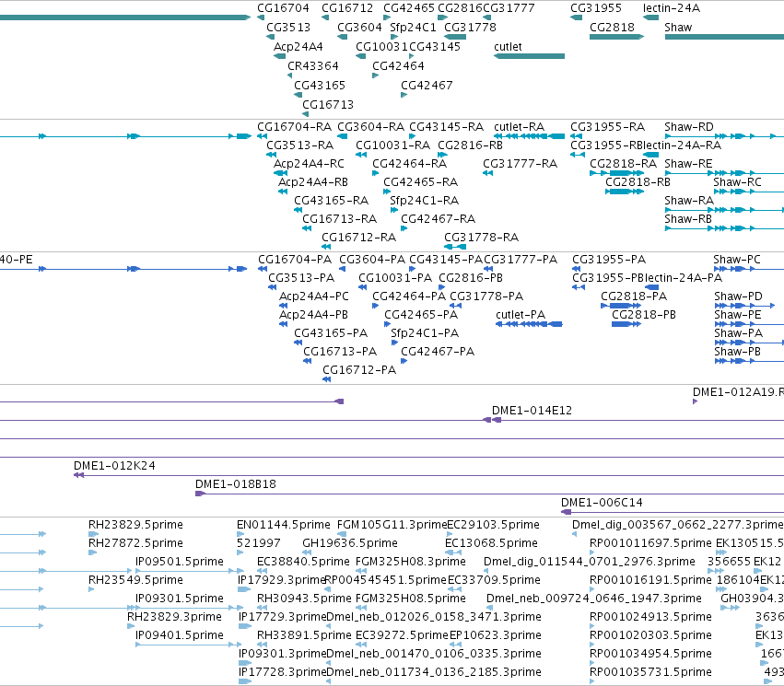The width and height of the screenshot is (784, 686).
Task: Click the cutlet-PA protein feature
Action: point(529,324)
